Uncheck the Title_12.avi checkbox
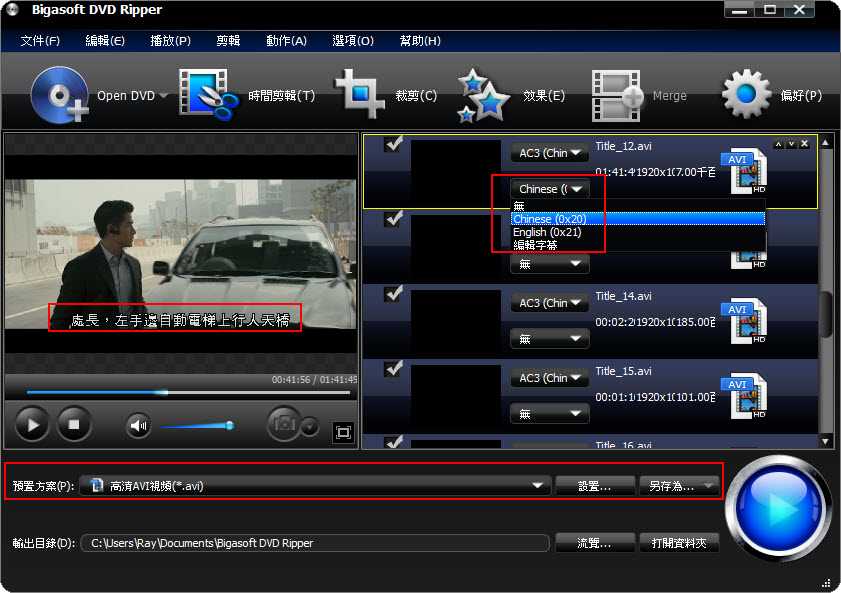The image size is (841, 593). pos(394,145)
